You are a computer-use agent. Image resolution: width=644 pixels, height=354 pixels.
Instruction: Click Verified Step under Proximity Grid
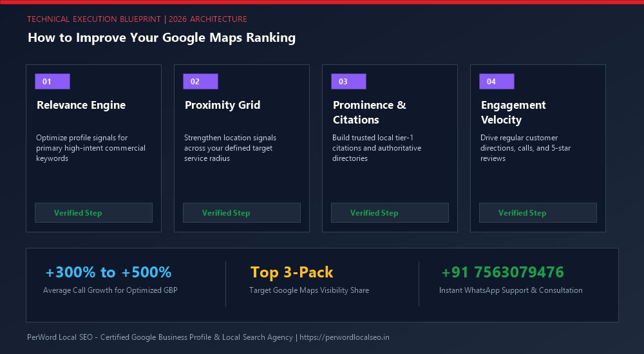pyautogui.click(x=241, y=213)
